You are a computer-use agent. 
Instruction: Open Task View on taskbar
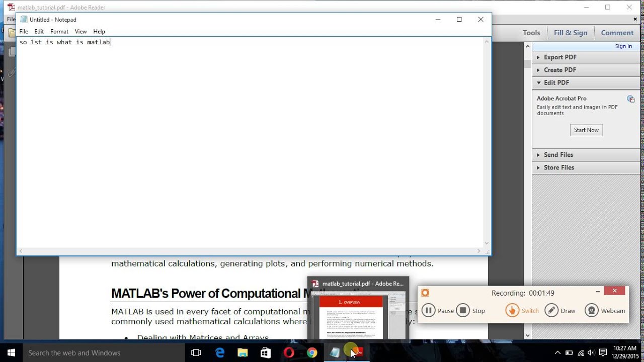[x=196, y=353]
